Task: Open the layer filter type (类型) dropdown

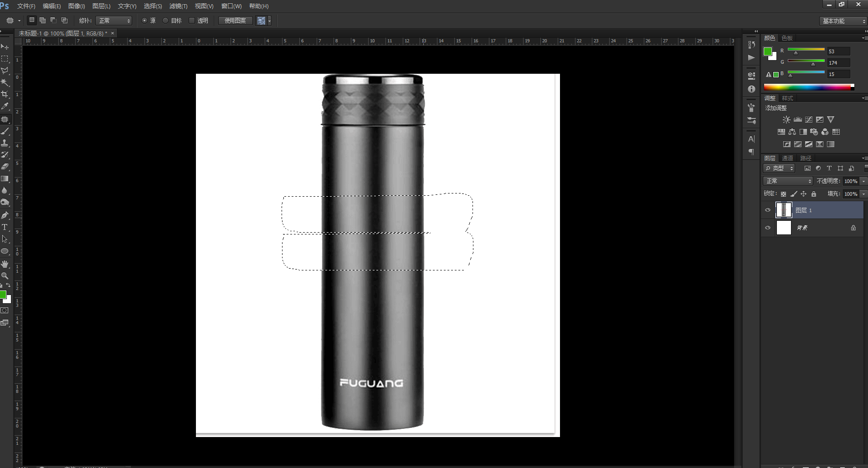Action: point(779,168)
